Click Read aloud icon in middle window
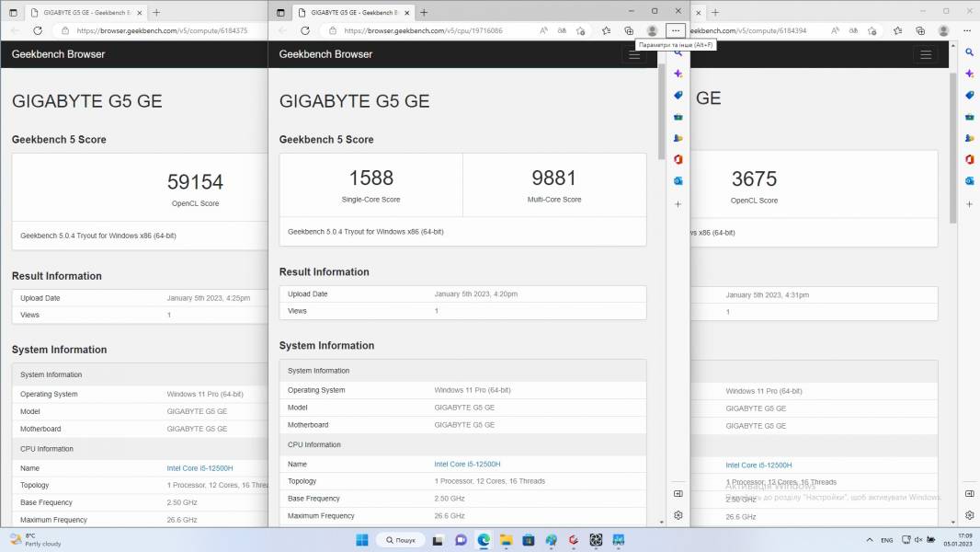The image size is (980, 552). tap(543, 30)
